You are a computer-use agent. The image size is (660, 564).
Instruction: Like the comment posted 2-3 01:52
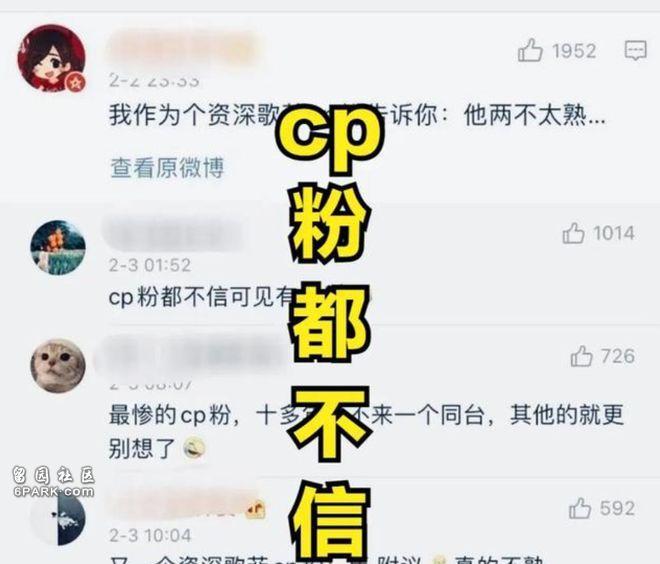pyautogui.click(x=573, y=233)
